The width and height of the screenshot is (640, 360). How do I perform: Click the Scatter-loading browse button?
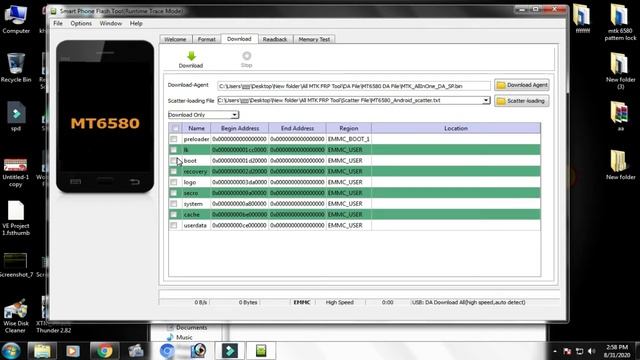pos(522,101)
